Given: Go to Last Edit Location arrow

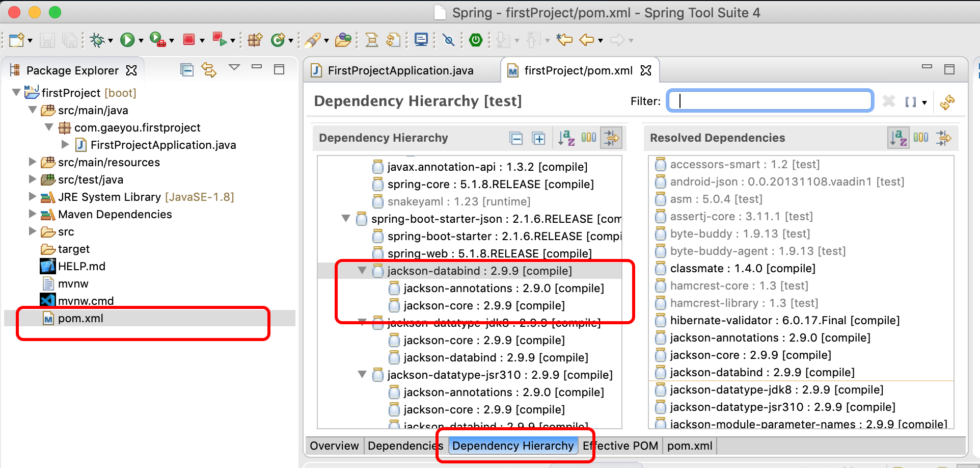Looking at the screenshot, I should [564, 40].
